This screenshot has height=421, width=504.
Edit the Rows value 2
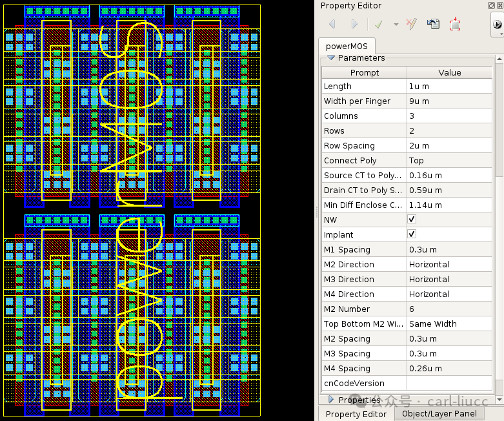coord(449,130)
